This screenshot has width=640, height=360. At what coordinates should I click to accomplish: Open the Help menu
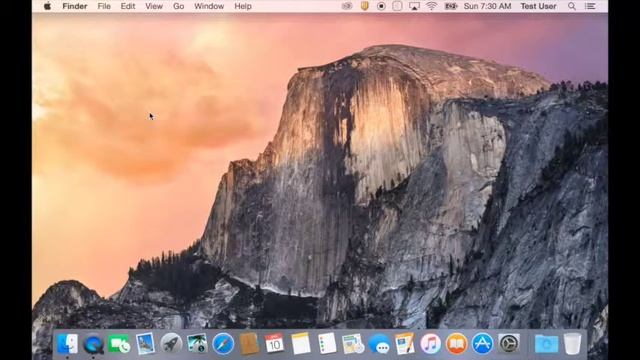(x=243, y=6)
